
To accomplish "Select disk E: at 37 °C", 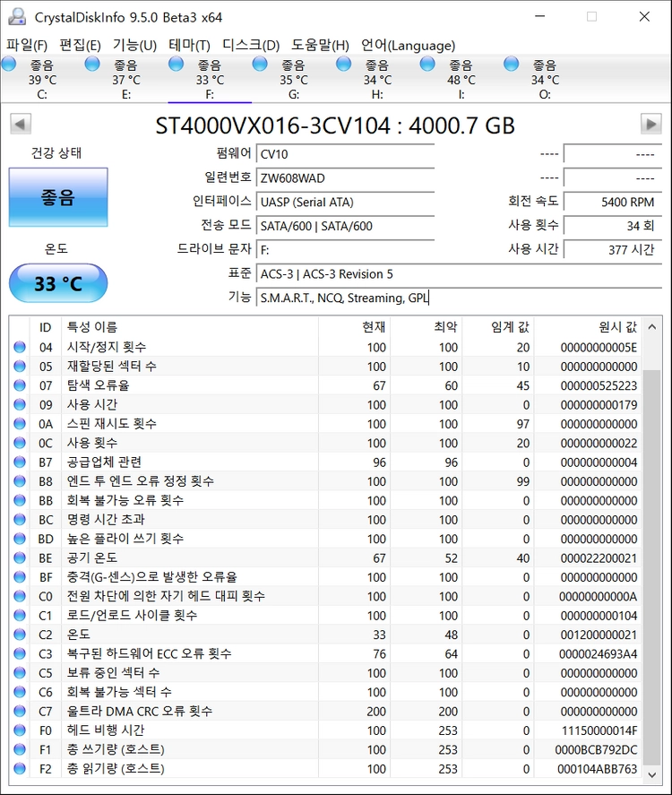I will coord(125,79).
